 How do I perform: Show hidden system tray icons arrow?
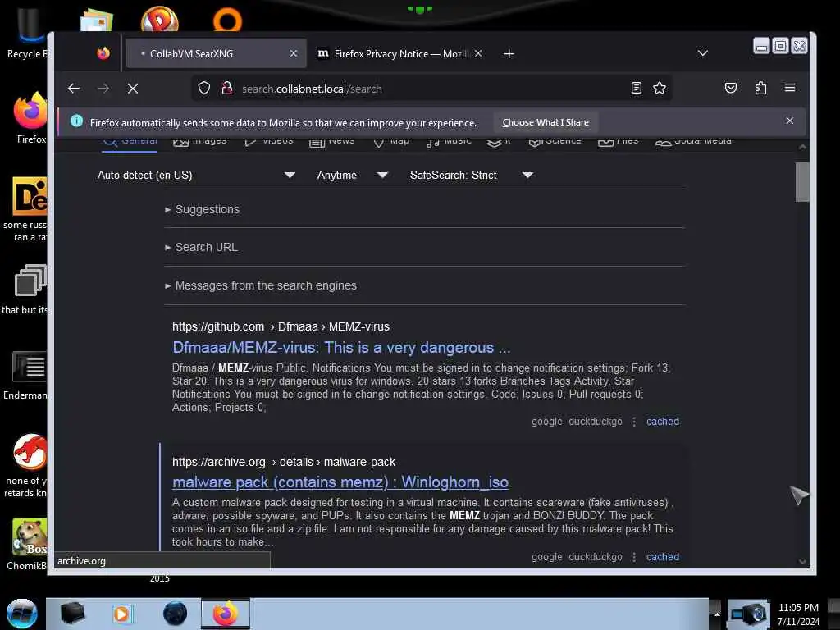point(717,614)
